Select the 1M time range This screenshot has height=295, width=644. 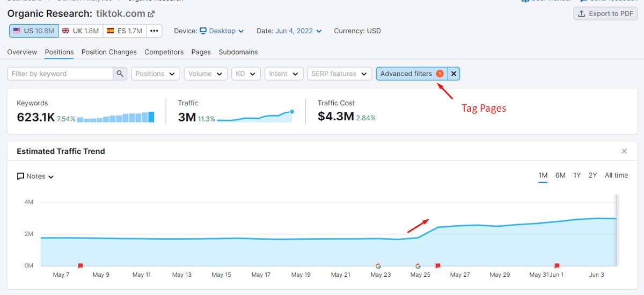pyautogui.click(x=543, y=175)
